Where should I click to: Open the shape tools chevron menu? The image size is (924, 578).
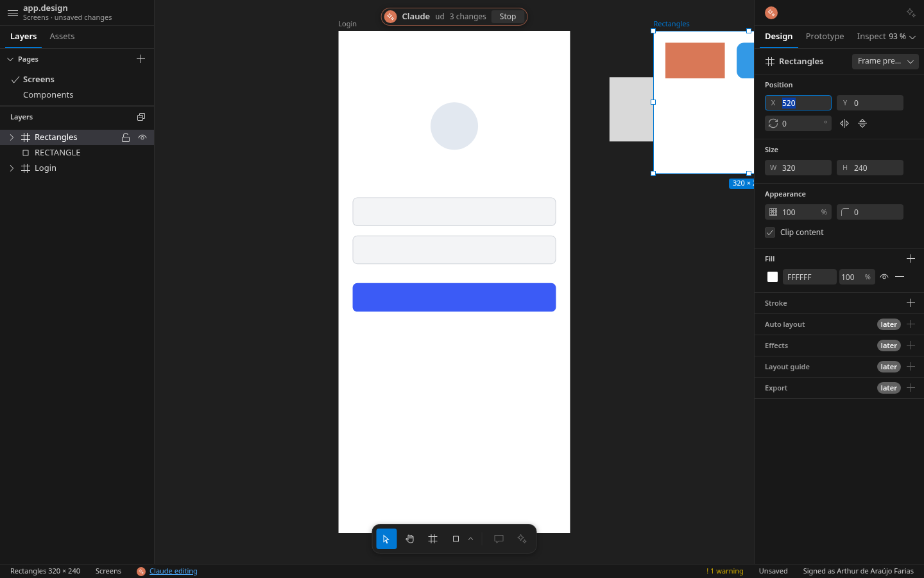pyautogui.click(x=470, y=539)
